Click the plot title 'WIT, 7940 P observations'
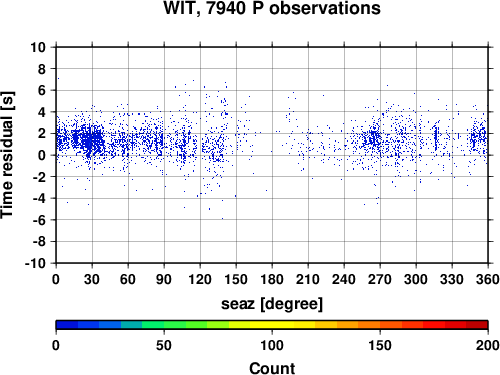This screenshot has height=375, width=500. 272,8
